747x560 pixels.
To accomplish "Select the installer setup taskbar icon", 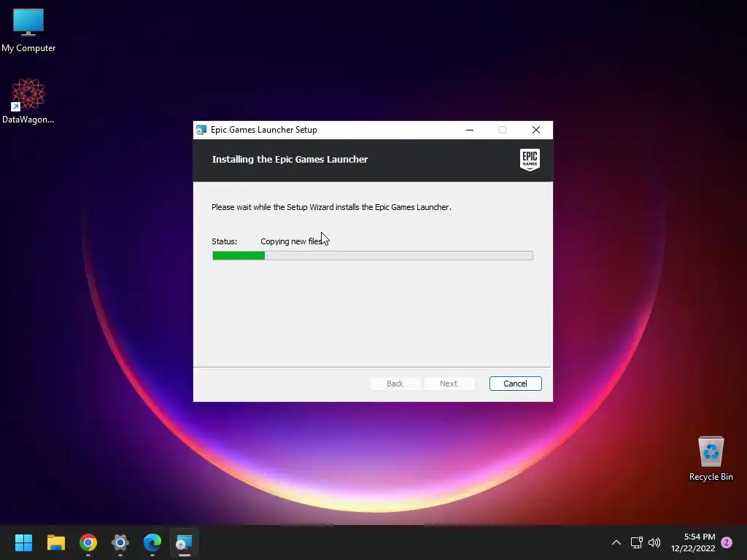I will [185, 542].
